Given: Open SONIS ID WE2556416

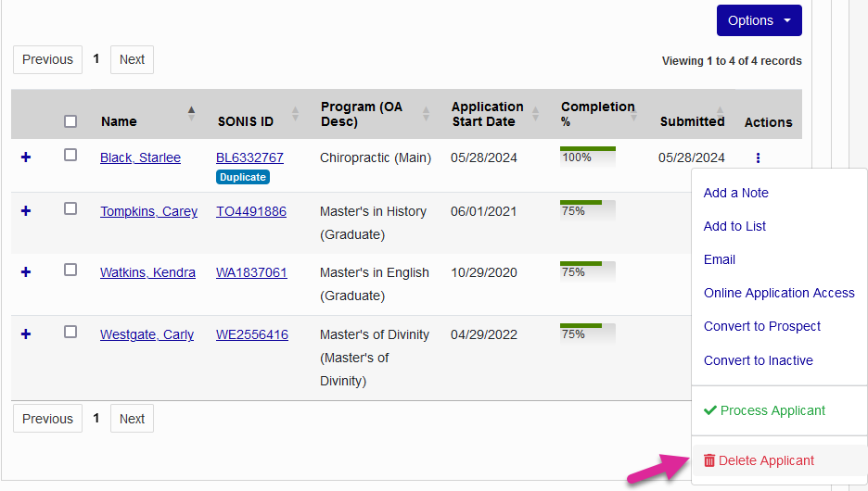Looking at the screenshot, I should (252, 334).
